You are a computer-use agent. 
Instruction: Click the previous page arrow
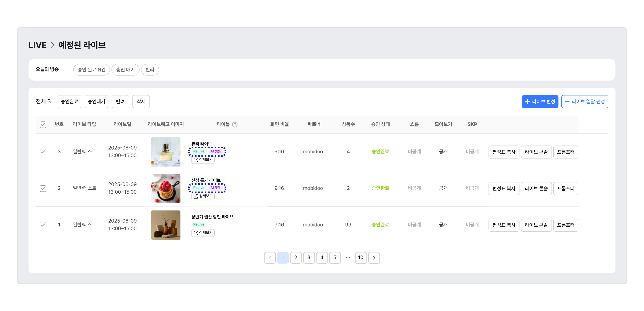tap(270, 257)
